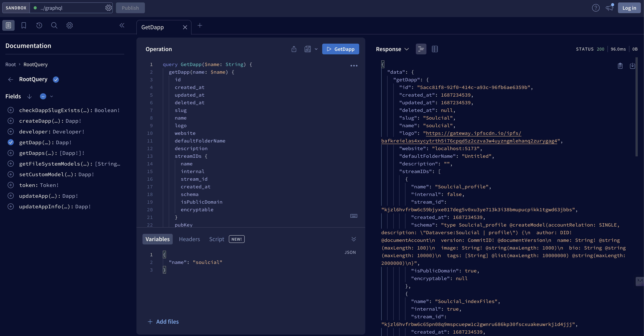Download the response with the download icon
644x336 pixels.
pyautogui.click(x=632, y=66)
